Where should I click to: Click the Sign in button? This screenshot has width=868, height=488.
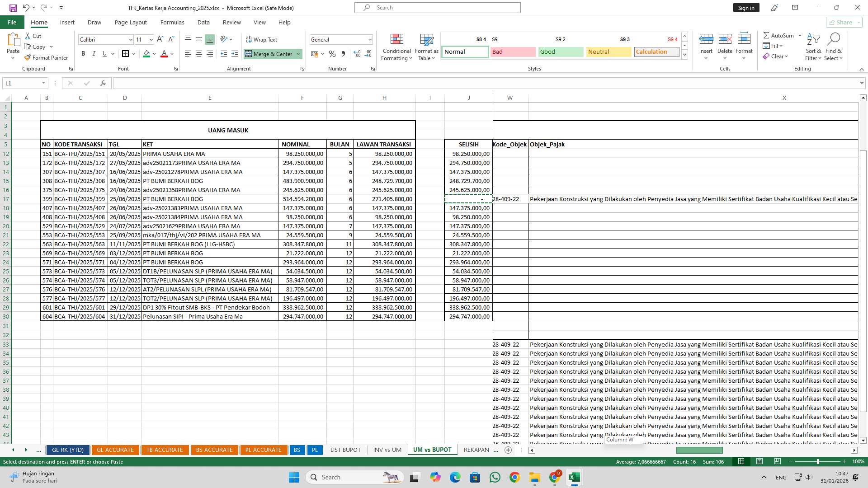pyautogui.click(x=746, y=8)
